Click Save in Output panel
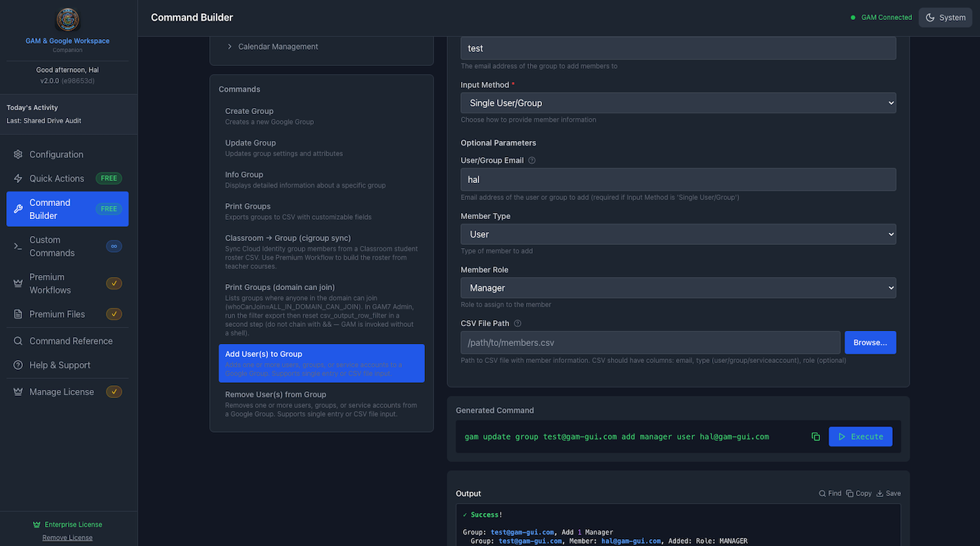The height and width of the screenshot is (546, 980). pos(888,494)
